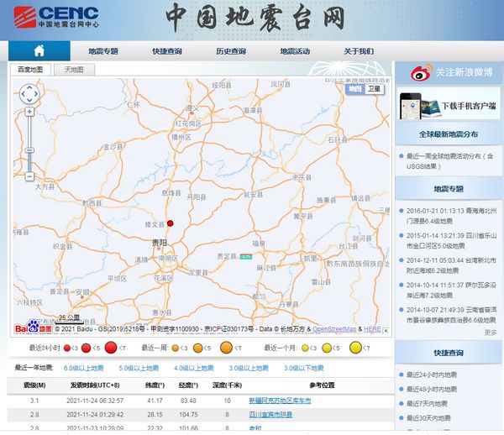Click the home icon in navigation bar
The image size is (504, 435).
click(39, 51)
